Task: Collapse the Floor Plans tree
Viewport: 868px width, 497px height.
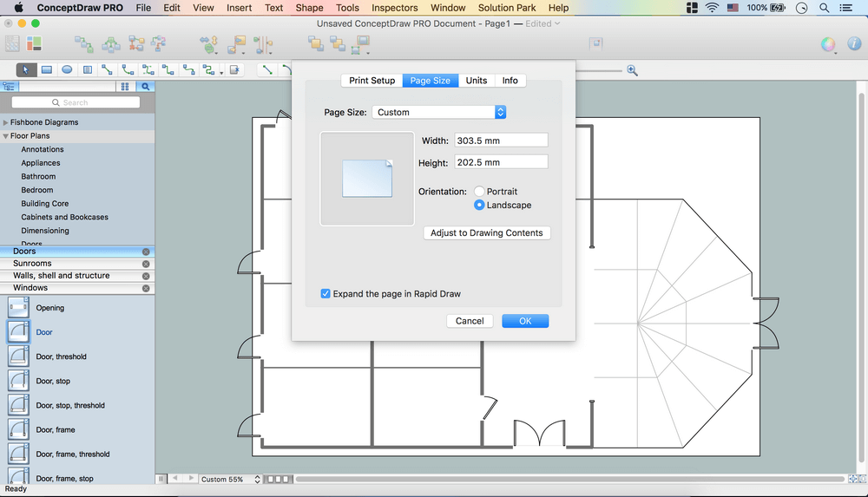Action: pyautogui.click(x=6, y=136)
